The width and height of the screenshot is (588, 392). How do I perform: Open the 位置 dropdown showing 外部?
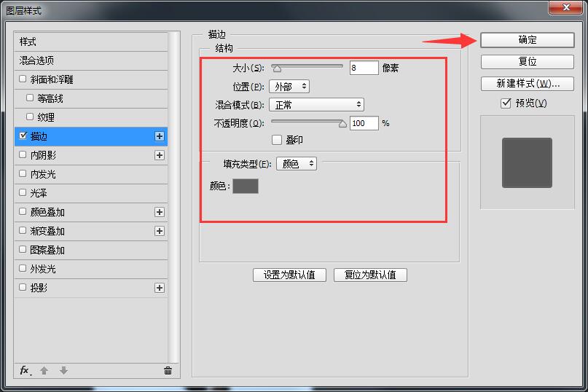coord(289,87)
